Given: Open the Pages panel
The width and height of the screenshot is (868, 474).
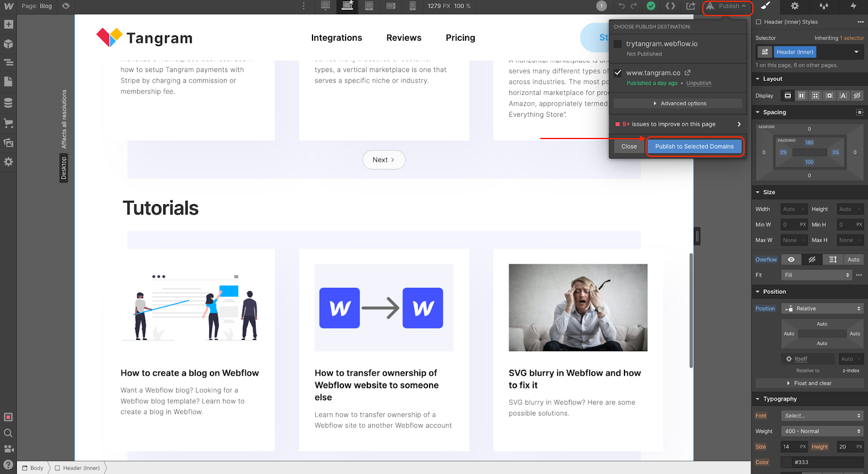Looking at the screenshot, I should 8,81.
